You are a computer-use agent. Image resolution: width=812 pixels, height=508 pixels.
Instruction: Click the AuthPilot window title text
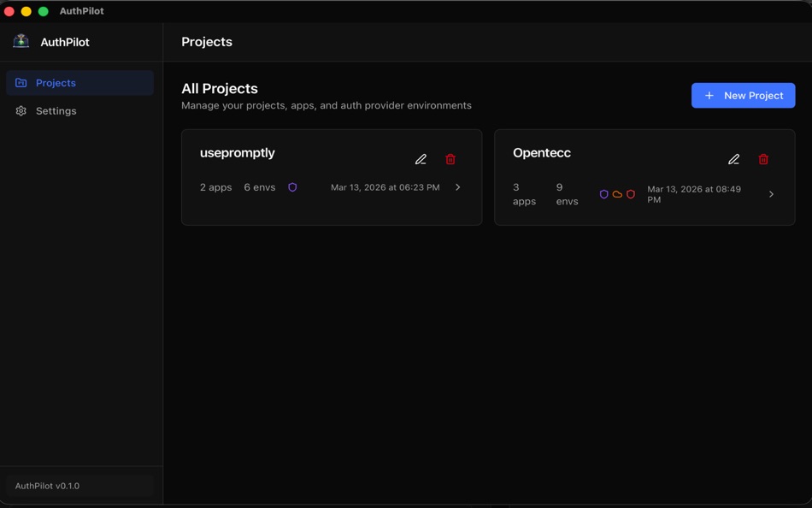82,11
